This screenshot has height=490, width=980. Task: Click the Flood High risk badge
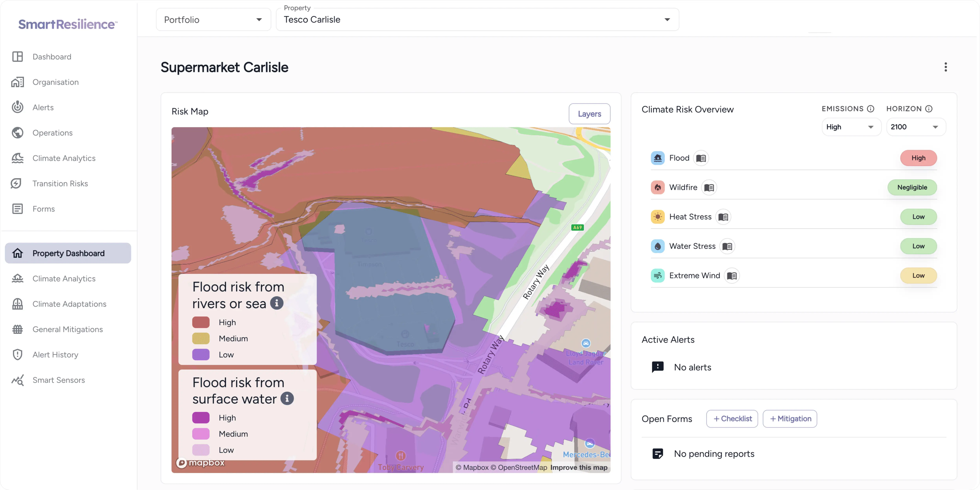coord(918,158)
